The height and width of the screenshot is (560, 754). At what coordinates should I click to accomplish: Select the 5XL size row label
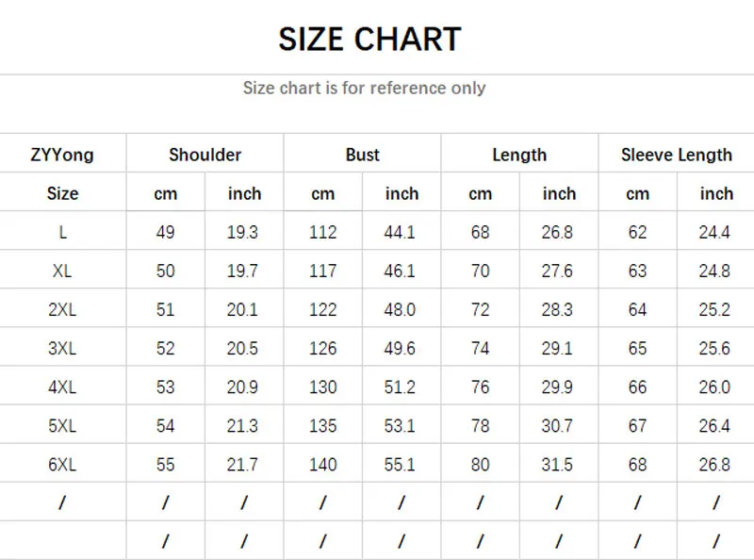pyautogui.click(x=62, y=426)
